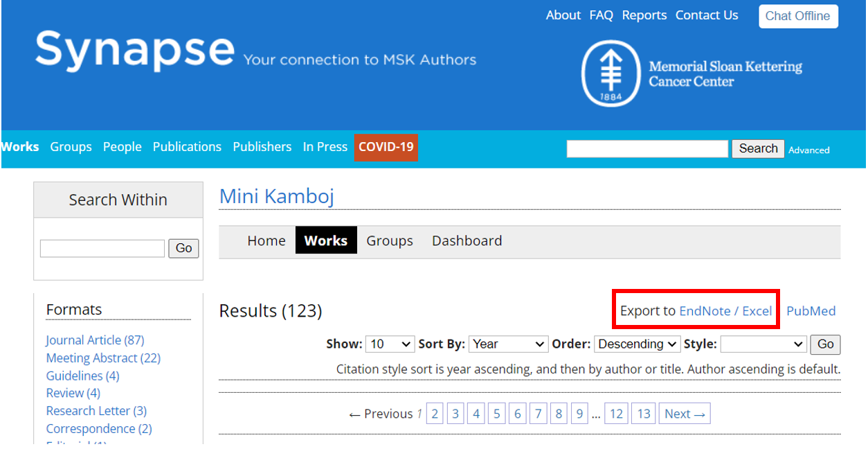The width and height of the screenshot is (868, 458).
Task: Jump to results page 12
Action: coord(616,414)
